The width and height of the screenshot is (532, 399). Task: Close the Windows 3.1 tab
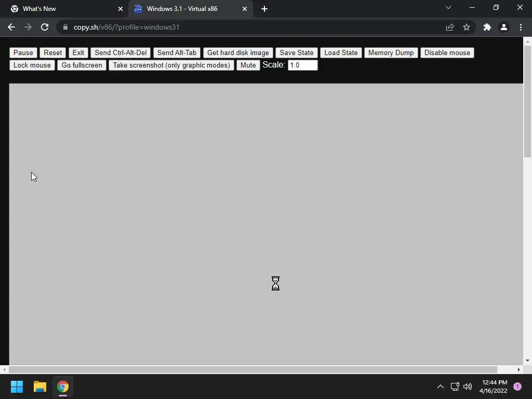point(245,9)
